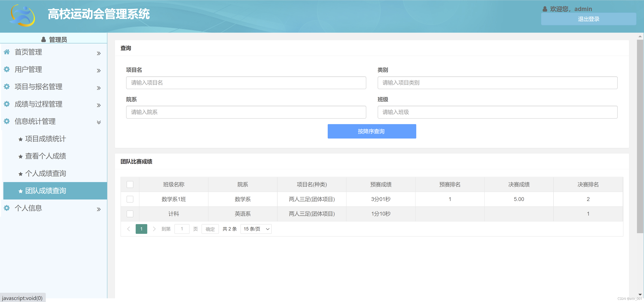The width and height of the screenshot is (644, 302).
Task: Click the user icon beside 欢迎您 admin
Action: (x=545, y=9)
